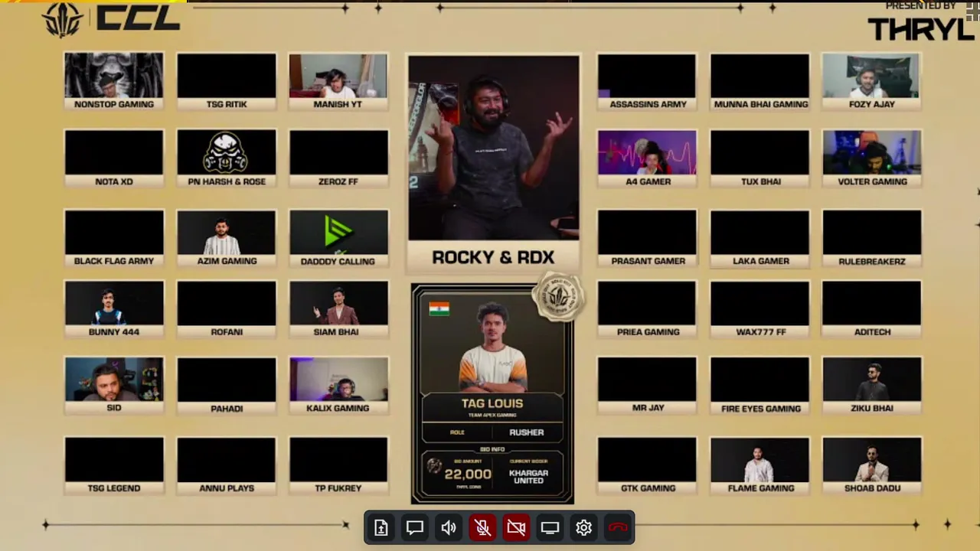Select the Fire Eyes Gaming tile
Viewport: 980px width, 551px height.
(760, 386)
